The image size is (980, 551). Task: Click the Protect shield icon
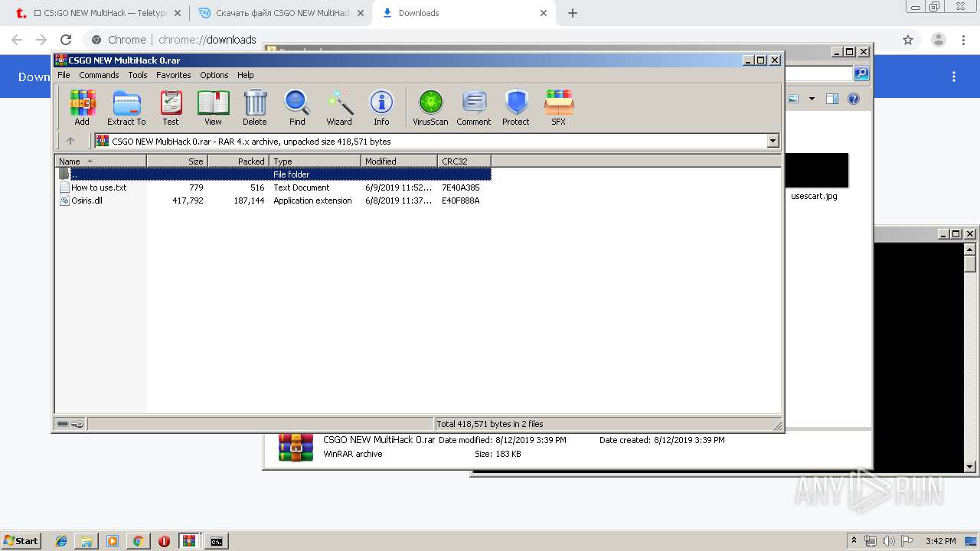[516, 107]
